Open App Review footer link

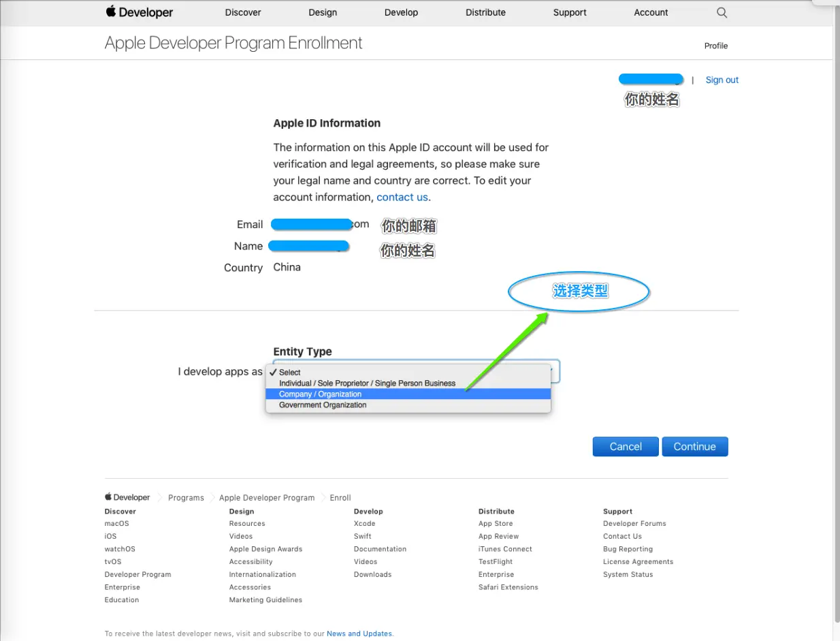pyautogui.click(x=498, y=536)
